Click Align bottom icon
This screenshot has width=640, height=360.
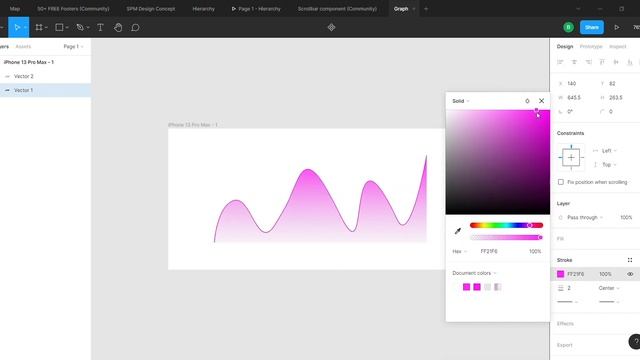(630, 62)
